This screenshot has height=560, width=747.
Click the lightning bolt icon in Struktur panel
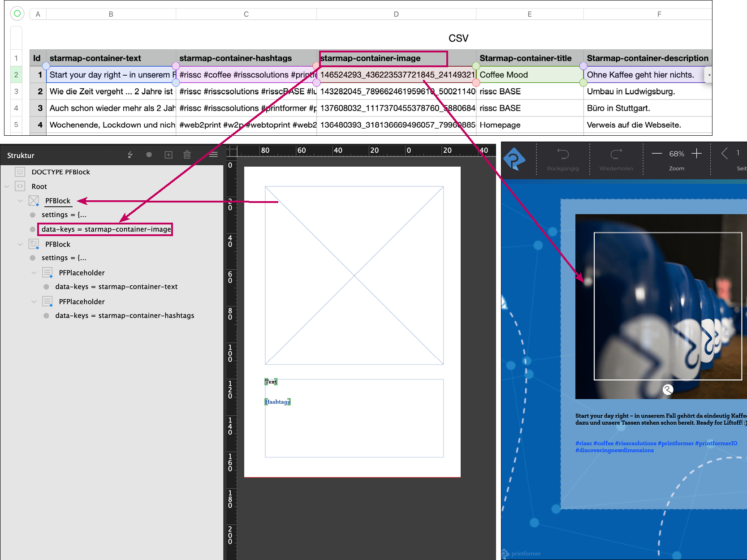[130, 155]
